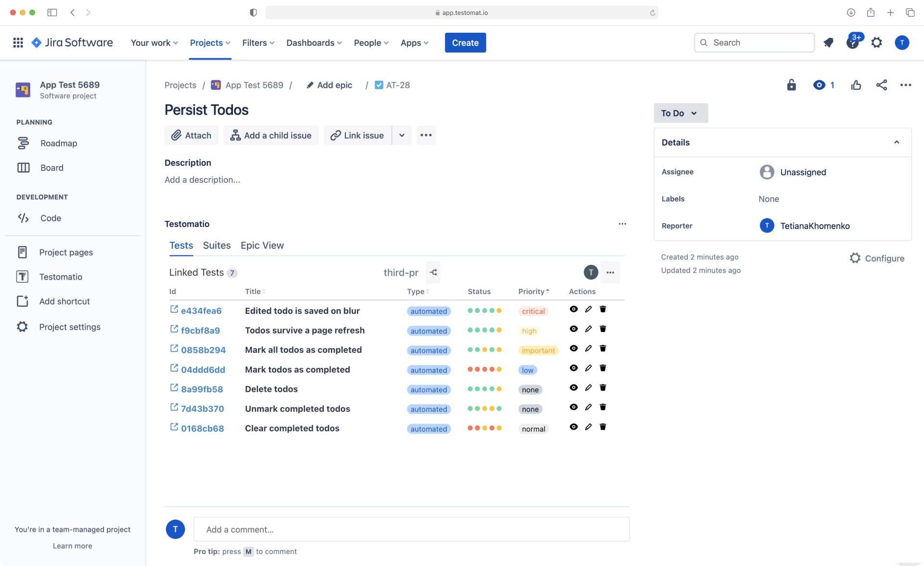The height and width of the screenshot is (566, 924).
Task: Click the Add comment input field
Action: click(x=411, y=529)
